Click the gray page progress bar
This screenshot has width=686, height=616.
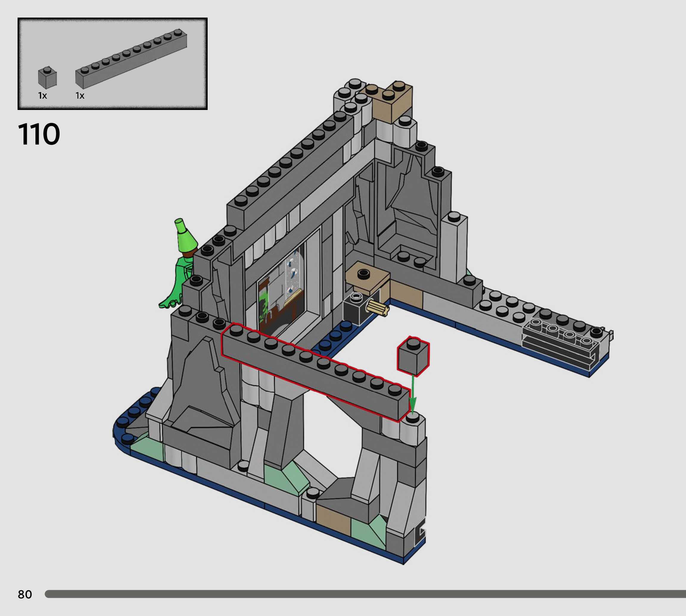365,594
